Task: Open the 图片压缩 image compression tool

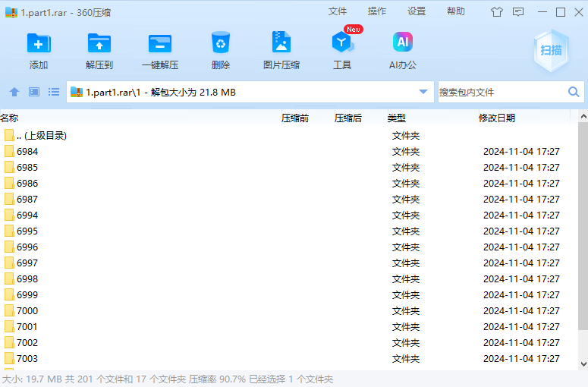Action: coord(281,42)
